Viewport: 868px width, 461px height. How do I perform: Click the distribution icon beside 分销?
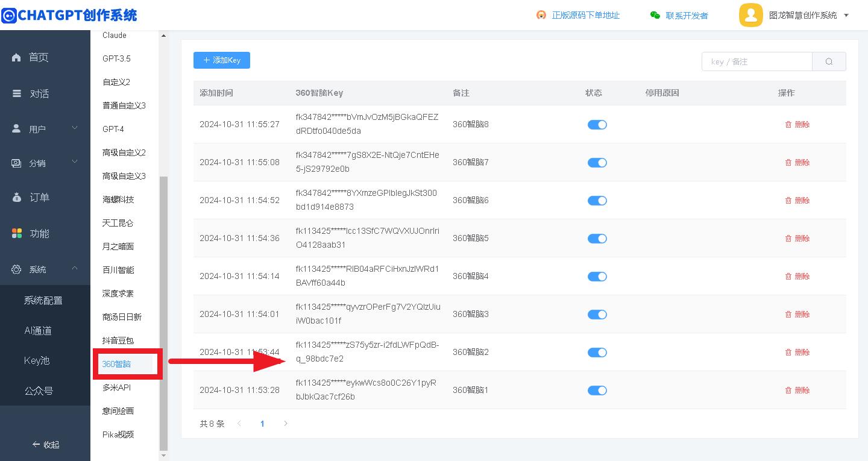pyautogui.click(x=17, y=163)
